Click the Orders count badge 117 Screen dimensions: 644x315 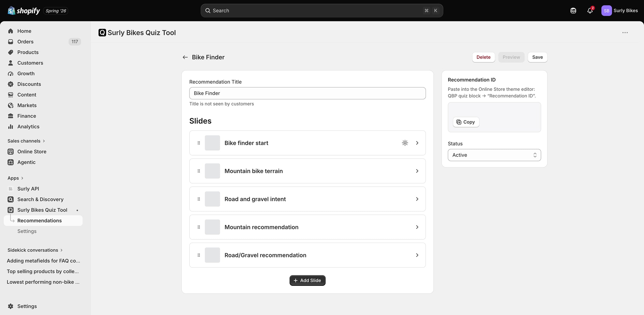(x=75, y=42)
